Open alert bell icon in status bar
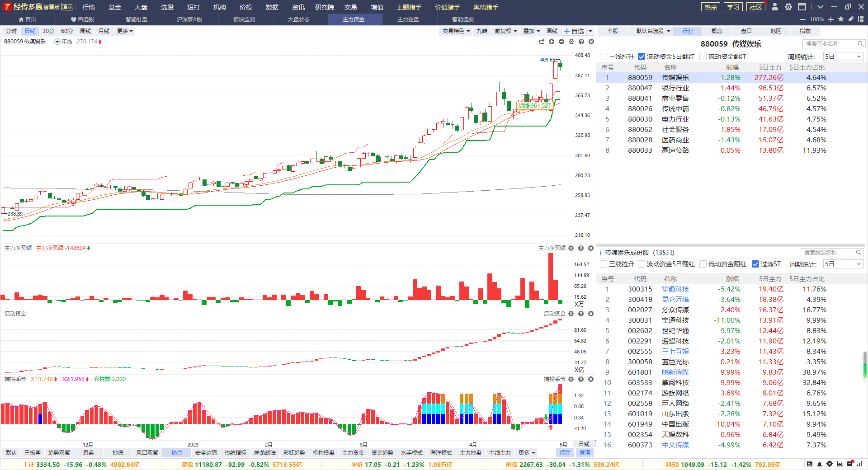The height and width of the screenshot is (470, 868). coord(820,464)
